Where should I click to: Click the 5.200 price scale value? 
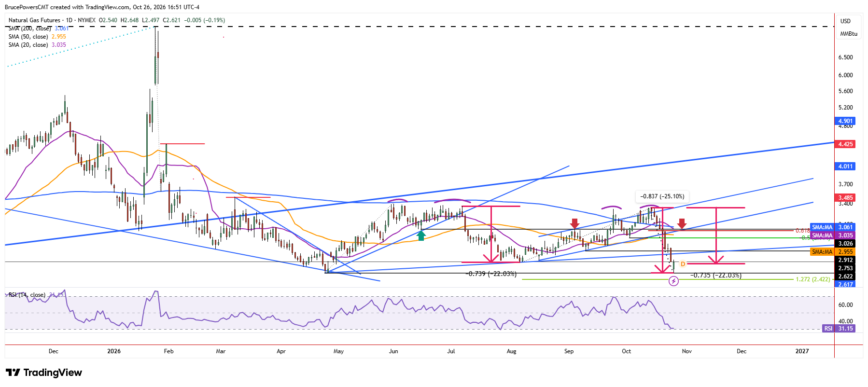point(845,108)
